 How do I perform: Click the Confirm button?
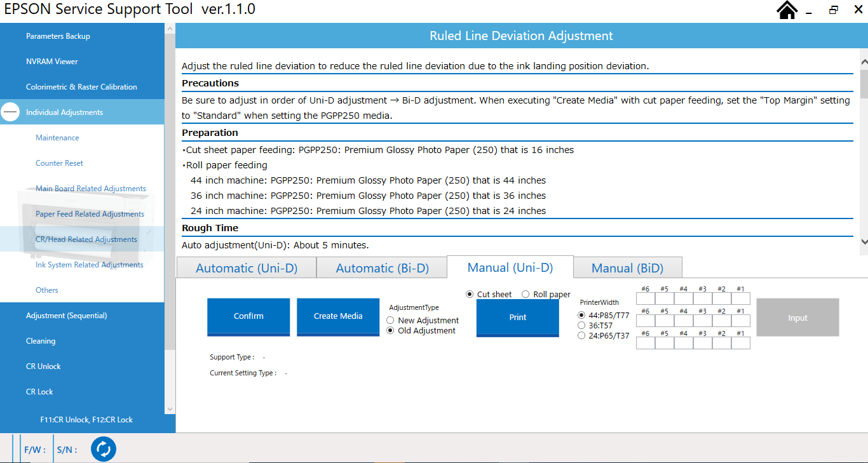(248, 317)
